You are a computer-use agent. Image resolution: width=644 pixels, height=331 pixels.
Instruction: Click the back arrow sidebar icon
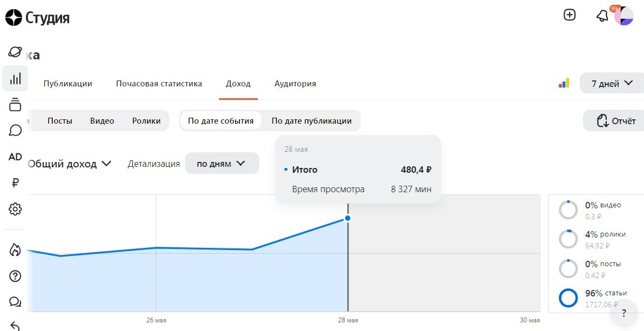(15, 326)
